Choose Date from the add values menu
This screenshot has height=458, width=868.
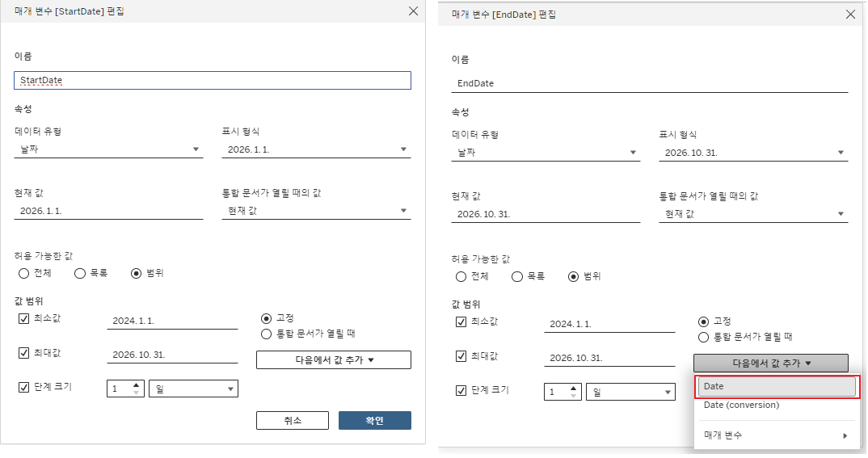click(777, 387)
